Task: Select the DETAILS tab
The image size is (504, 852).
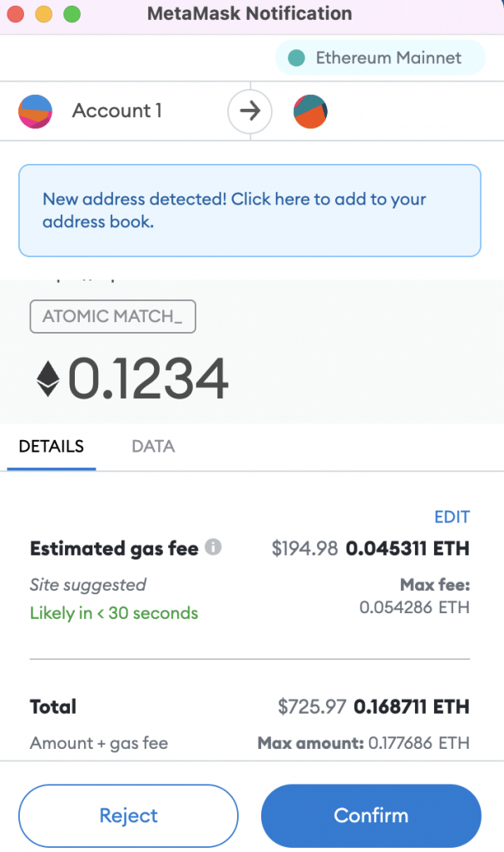Action: [x=52, y=447]
